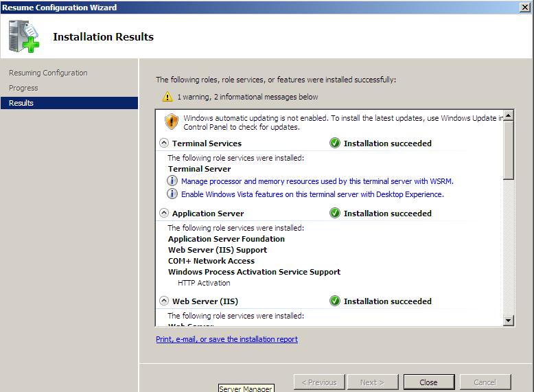This screenshot has width=534, height=392.
Task: Click the wizard server icon in the header
Action: [x=24, y=36]
